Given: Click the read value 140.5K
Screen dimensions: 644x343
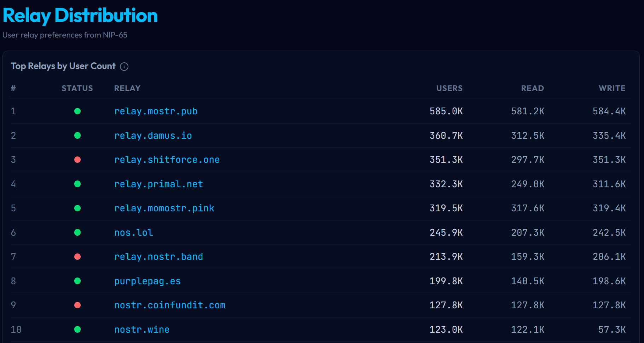Looking at the screenshot, I should (528, 281).
